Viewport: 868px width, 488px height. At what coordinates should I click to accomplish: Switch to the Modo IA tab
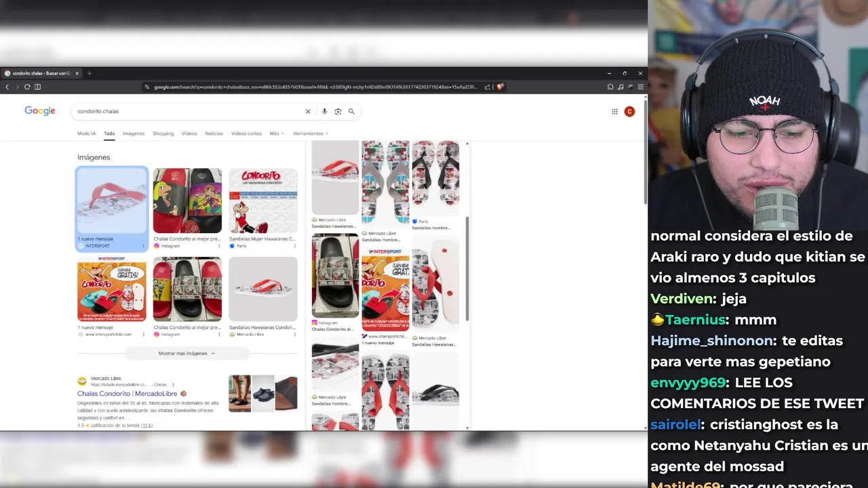coord(86,134)
